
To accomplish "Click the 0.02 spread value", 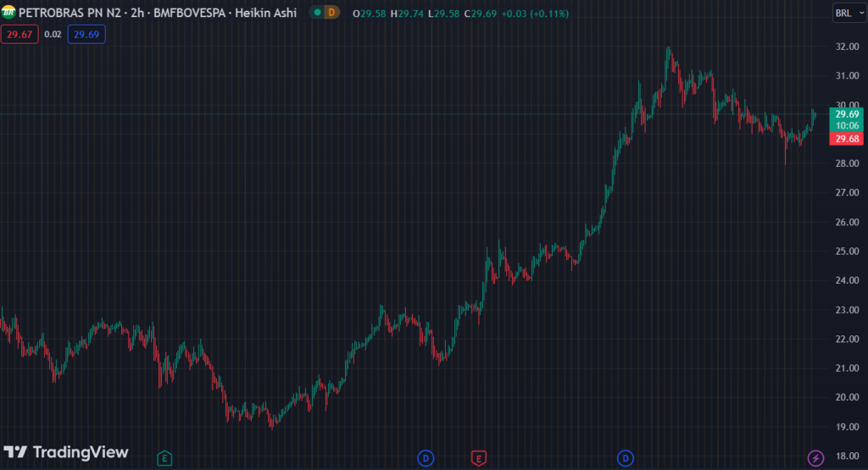I will (x=53, y=34).
